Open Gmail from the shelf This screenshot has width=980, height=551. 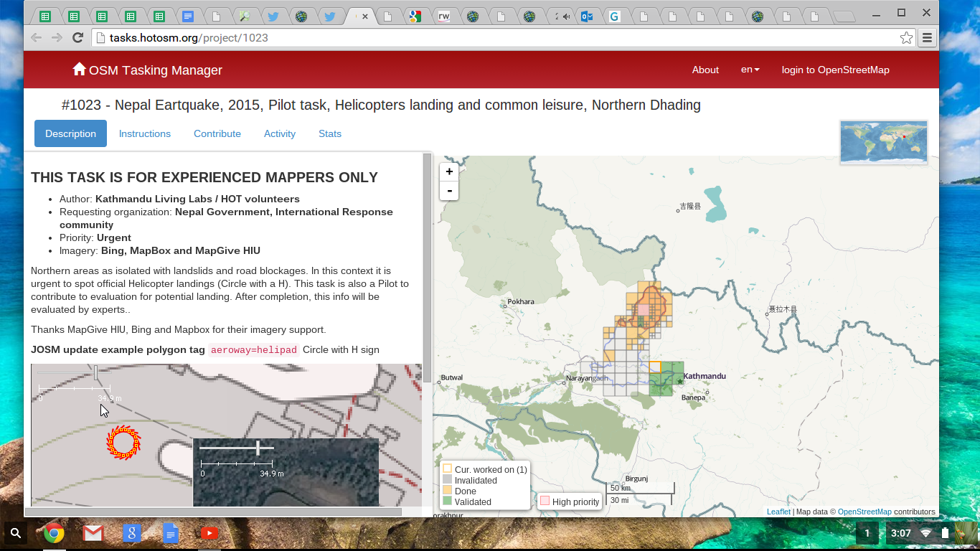click(93, 533)
